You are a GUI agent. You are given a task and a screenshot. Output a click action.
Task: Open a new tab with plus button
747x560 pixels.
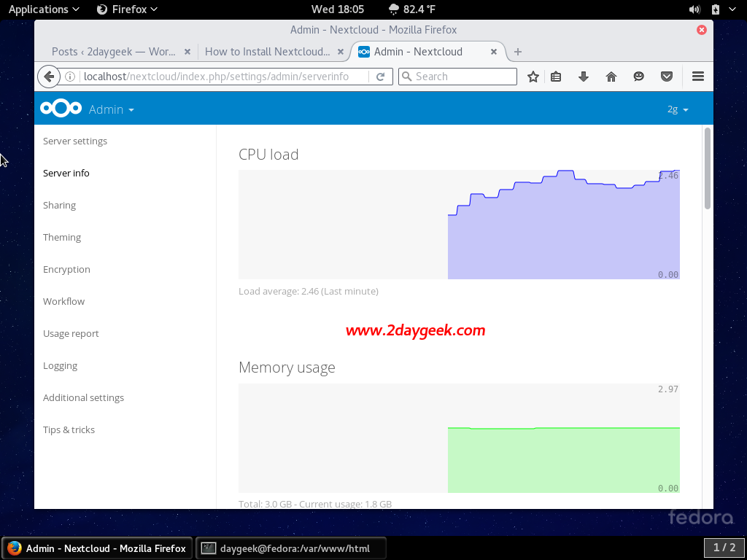point(518,52)
